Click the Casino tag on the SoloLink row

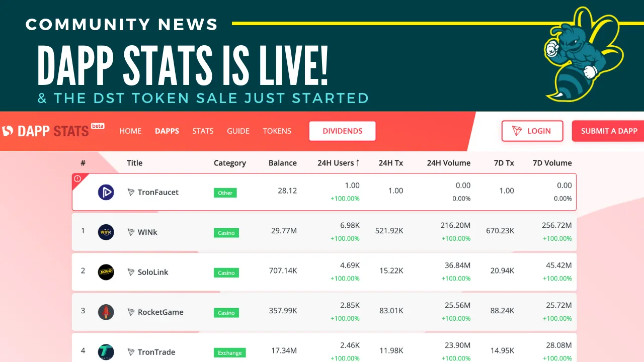[x=226, y=273]
